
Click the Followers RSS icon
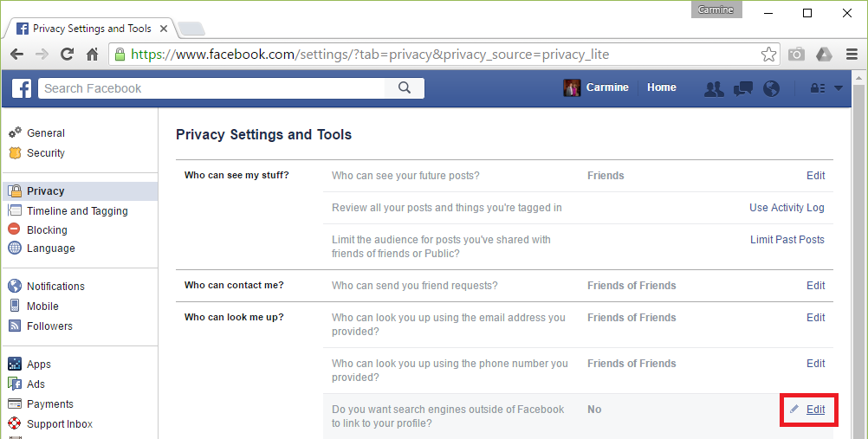[15, 326]
